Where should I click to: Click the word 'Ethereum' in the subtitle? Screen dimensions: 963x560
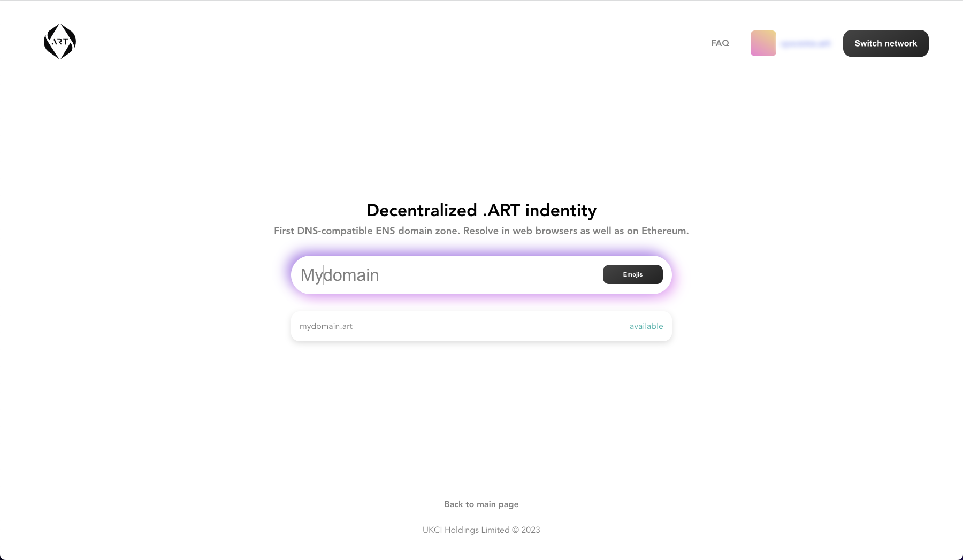click(664, 231)
